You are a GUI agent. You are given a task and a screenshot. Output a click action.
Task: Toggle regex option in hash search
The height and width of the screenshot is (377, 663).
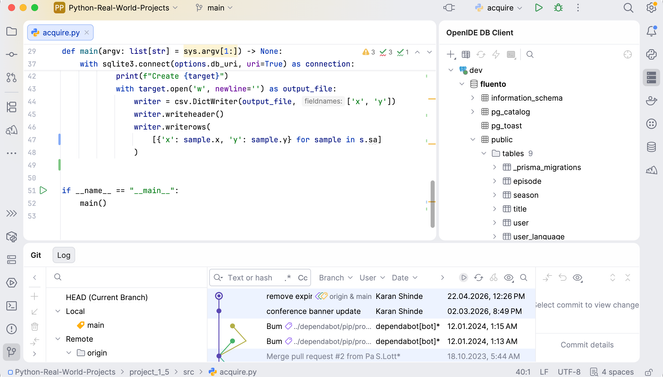[288, 278]
